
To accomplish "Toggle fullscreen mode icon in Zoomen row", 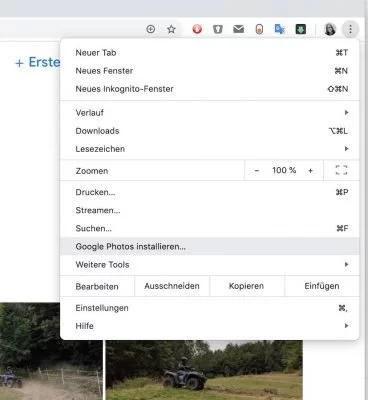I will [341, 170].
